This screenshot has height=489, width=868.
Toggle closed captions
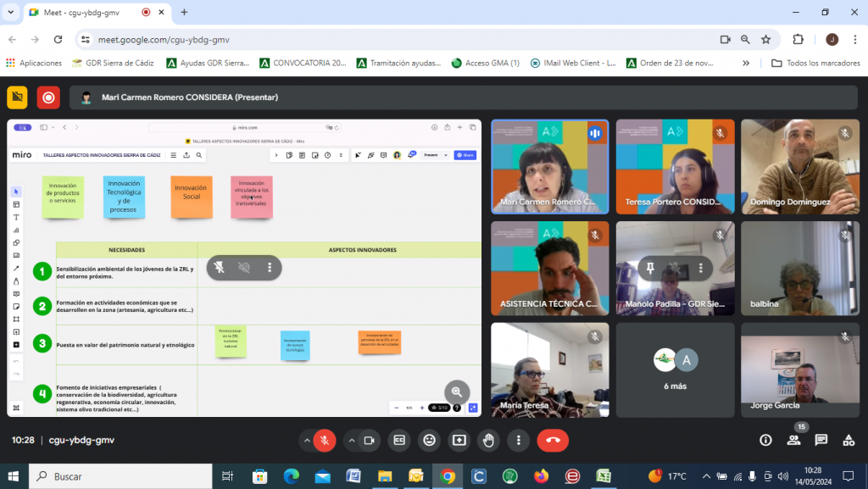point(399,441)
